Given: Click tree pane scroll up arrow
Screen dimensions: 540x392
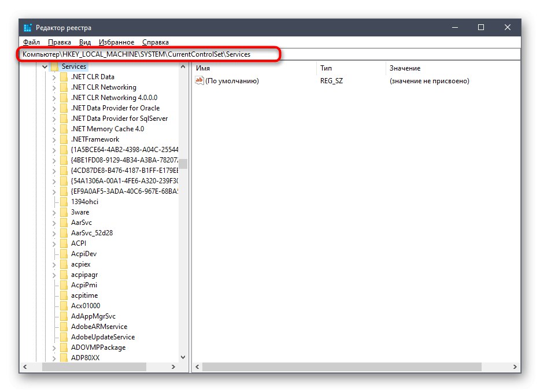Looking at the screenshot, I should [x=183, y=66].
